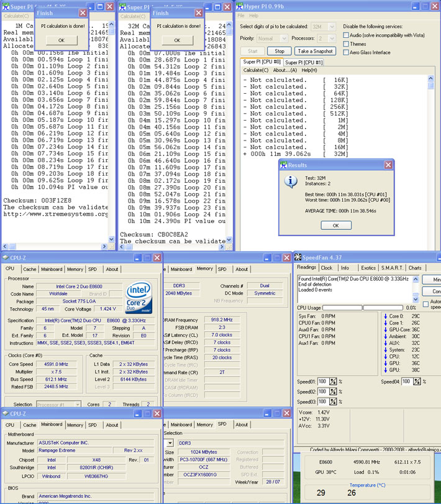Click the Speed04 value input field
Viewport: 441px width, 504px height.
pyautogui.click(x=407, y=382)
